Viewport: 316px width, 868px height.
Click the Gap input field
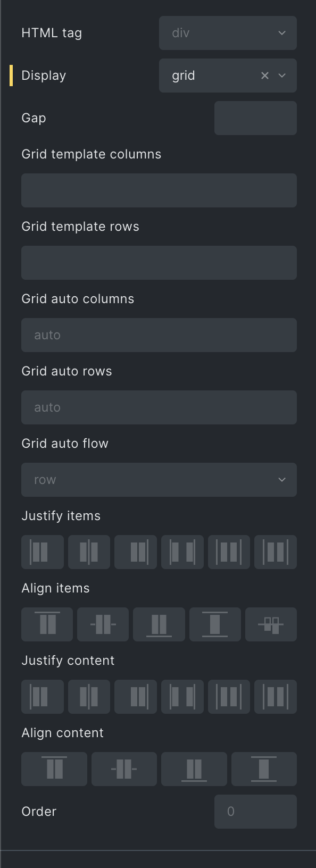pos(255,118)
